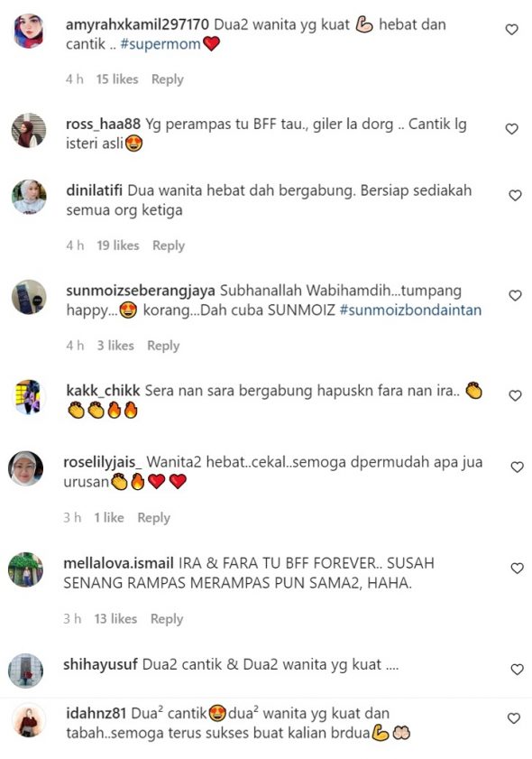Open the #supermom hashtag
The width and height of the screenshot is (532, 759).
click(161, 44)
